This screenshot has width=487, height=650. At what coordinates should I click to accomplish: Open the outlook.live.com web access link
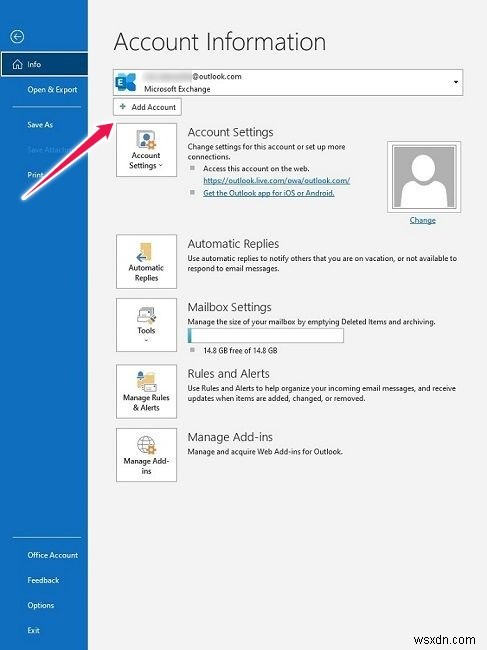pos(276,181)
